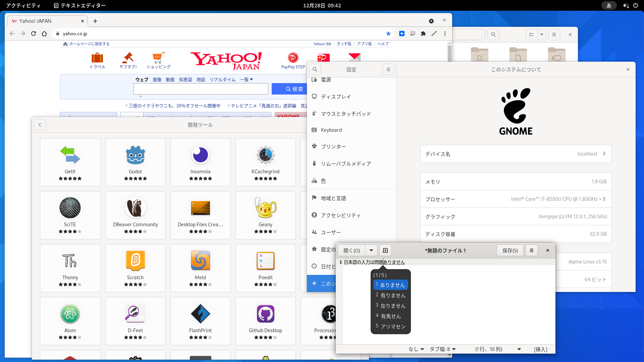This screenshot has height=362, width=644.
Task: Click the 開く(O) open button
Action: pos(352,250)
